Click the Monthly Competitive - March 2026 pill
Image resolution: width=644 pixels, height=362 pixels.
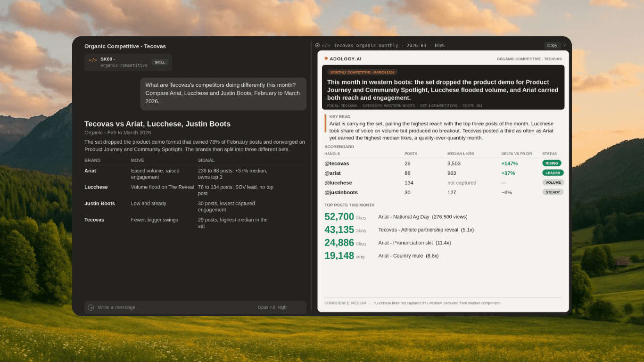click(362, 72)
